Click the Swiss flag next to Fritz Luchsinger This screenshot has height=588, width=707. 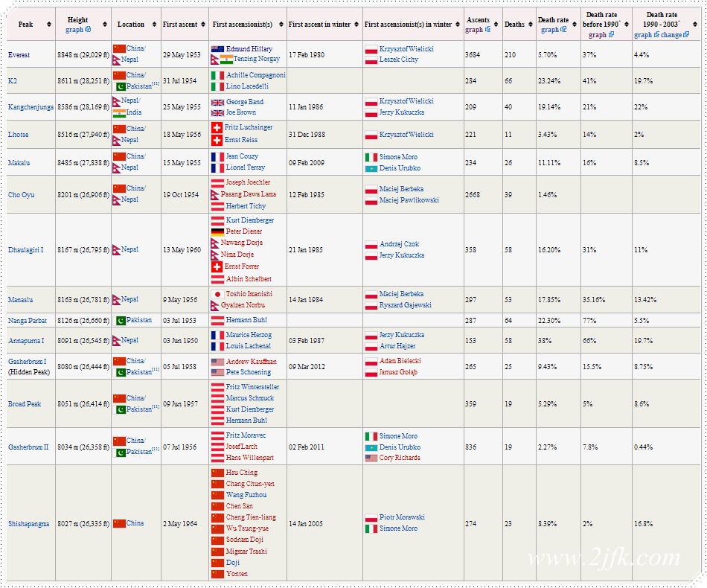tap(217, 128)
